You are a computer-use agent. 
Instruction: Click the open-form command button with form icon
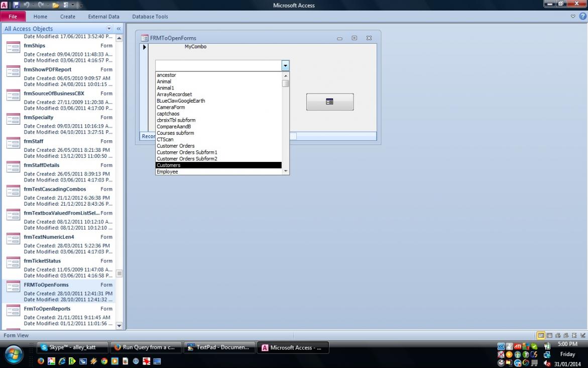click(329, 102)
